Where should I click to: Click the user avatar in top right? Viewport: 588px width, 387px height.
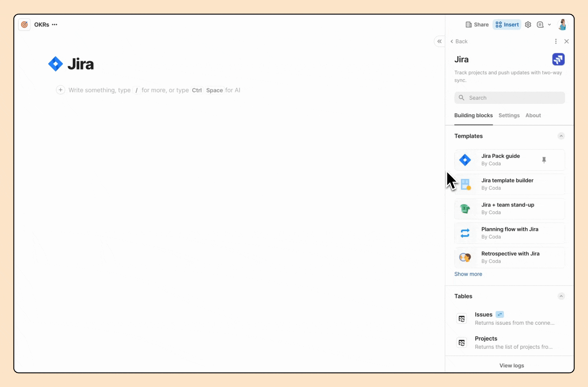[563, 24]
